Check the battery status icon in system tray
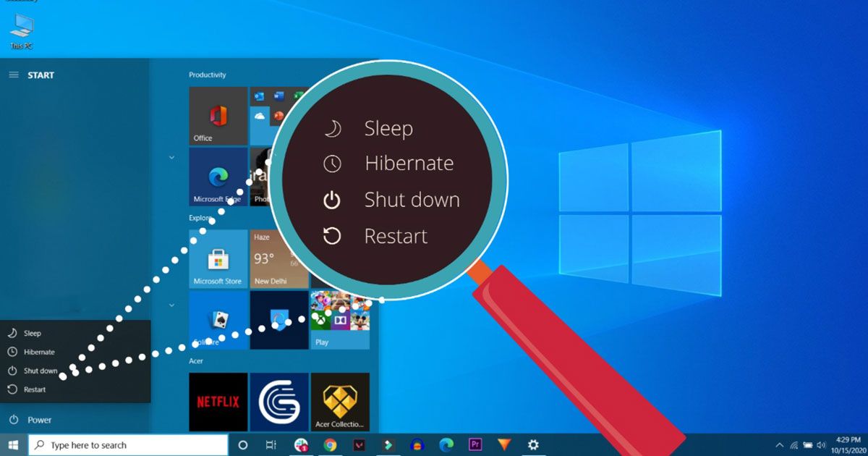This screenshot has height=456, width=868. tap(807, 444)
